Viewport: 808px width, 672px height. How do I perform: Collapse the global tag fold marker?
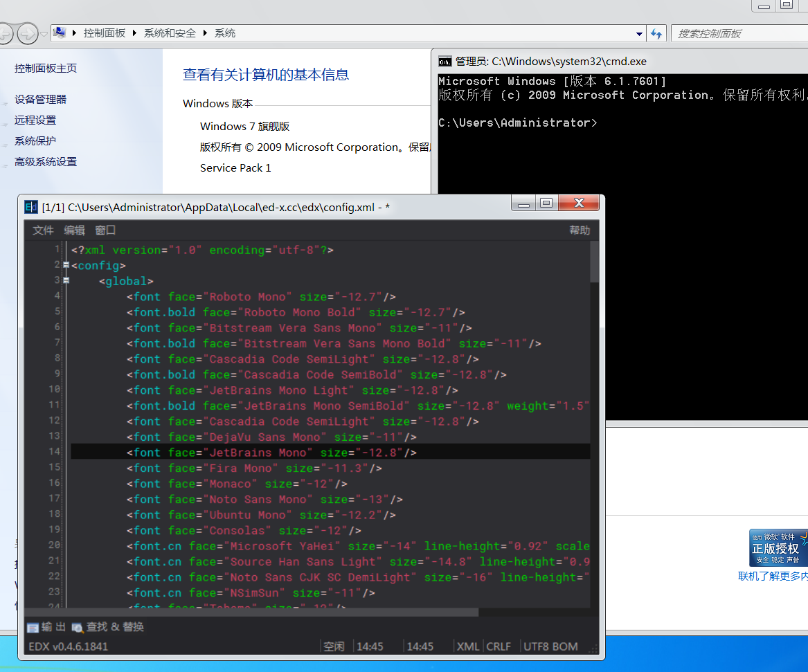(x=66, y=281)
